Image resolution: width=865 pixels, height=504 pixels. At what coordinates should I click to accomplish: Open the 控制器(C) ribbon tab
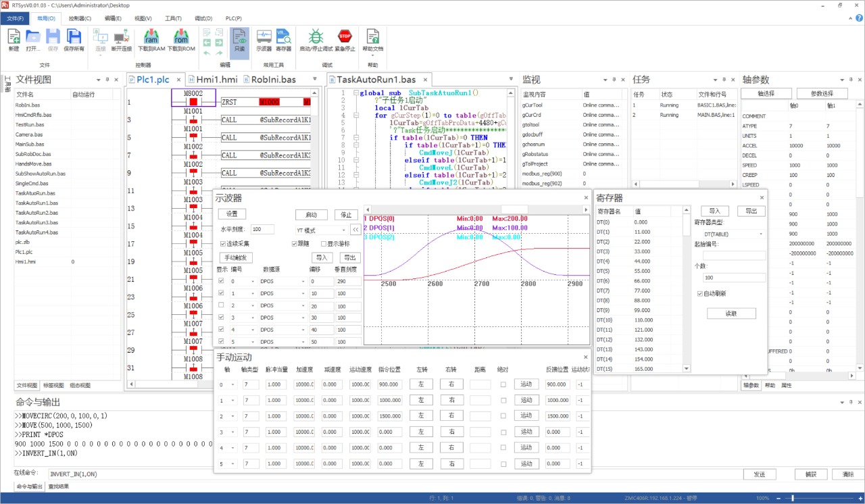coord(80,18)
